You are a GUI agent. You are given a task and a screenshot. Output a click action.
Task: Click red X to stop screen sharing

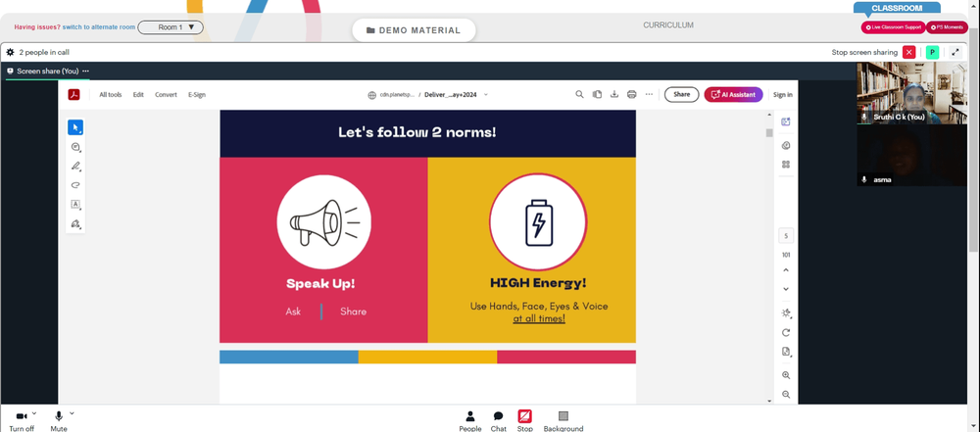coord(909,53)
